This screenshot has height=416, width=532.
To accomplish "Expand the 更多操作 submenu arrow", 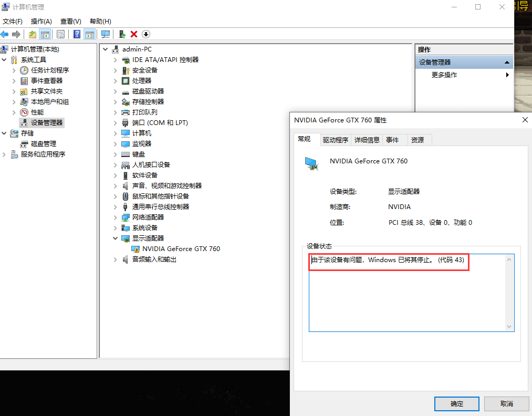I will coord(507,75).
